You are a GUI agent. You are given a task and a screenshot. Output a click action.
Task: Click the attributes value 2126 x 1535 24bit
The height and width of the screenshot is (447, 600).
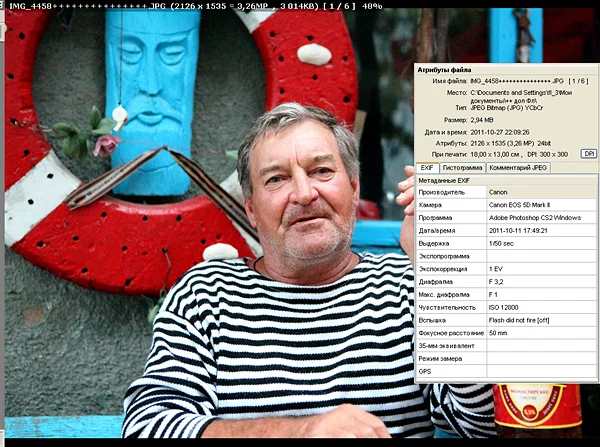click(x=510, y=143)
